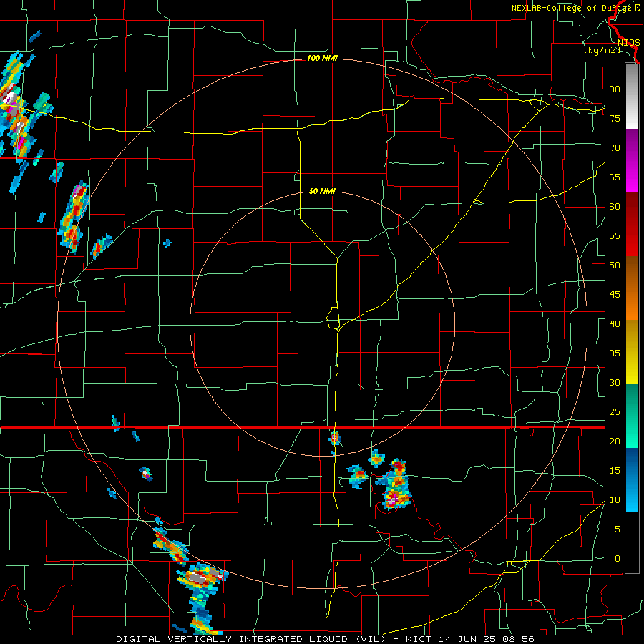The image size is (644, 644).
Task: Click scale value 10 on the legend
Action: click(x=615, y=500)
